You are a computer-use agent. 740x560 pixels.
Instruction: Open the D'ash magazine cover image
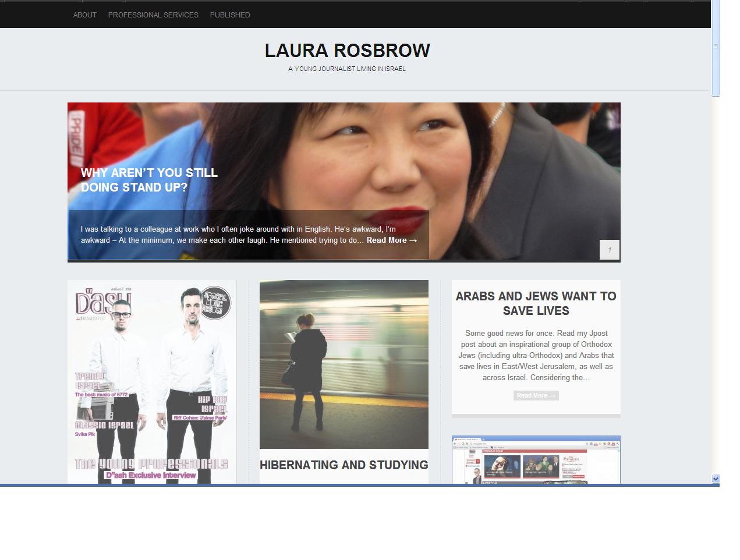coord(151,381)
